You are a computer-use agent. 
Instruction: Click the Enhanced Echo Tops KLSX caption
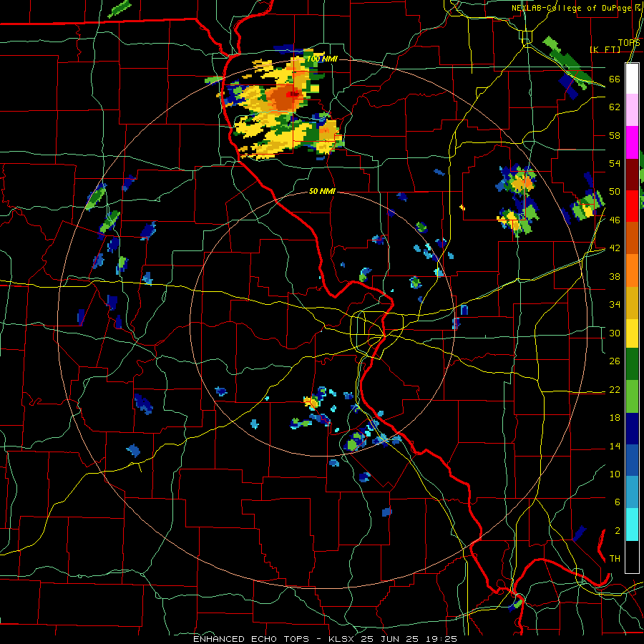[325, 639]
